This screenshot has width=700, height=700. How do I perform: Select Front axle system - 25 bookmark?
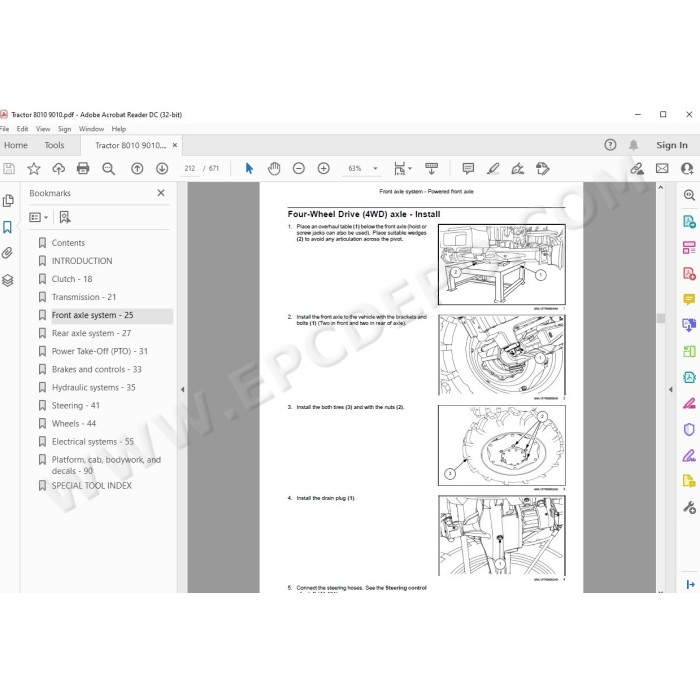[92, 315]
